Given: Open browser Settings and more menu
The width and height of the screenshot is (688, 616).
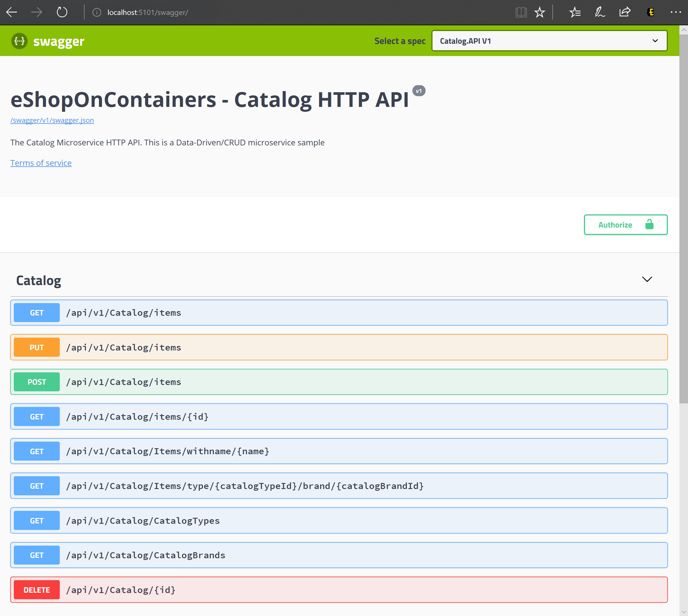Looking at the screenshot, I should pyautogui.click(x=676, y=12).
